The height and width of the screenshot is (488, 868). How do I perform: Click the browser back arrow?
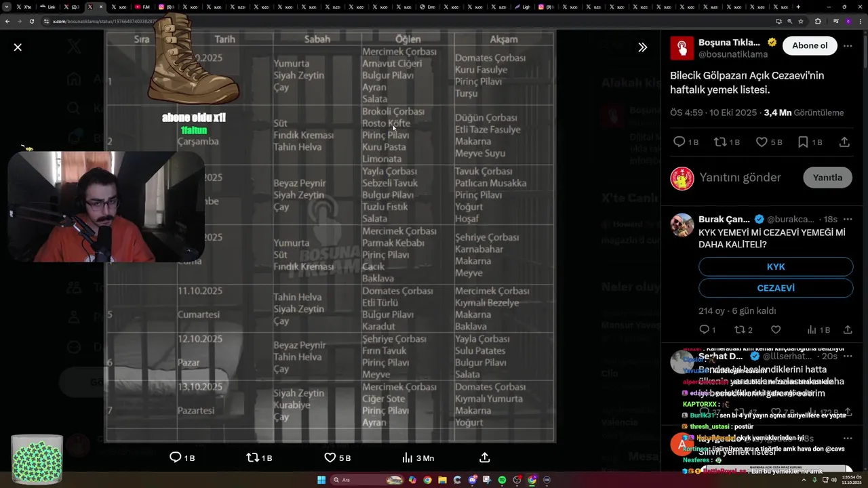[7, 21]
